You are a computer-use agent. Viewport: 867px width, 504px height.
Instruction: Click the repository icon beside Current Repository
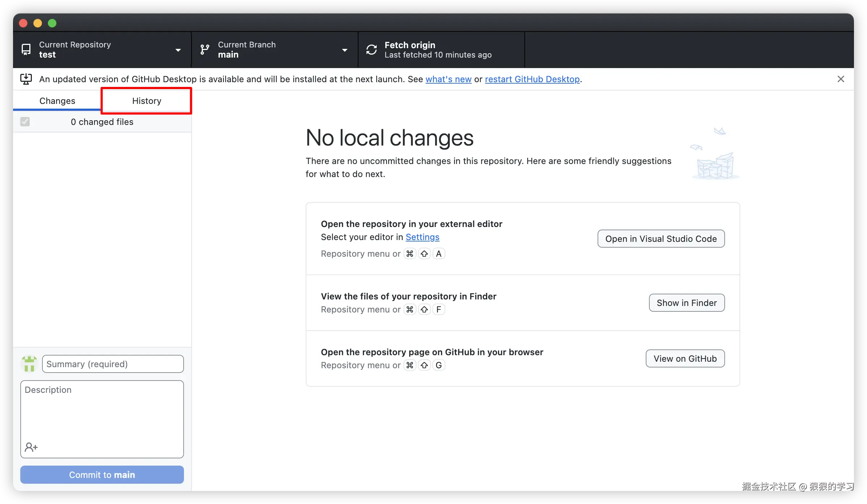coord(26,50)
